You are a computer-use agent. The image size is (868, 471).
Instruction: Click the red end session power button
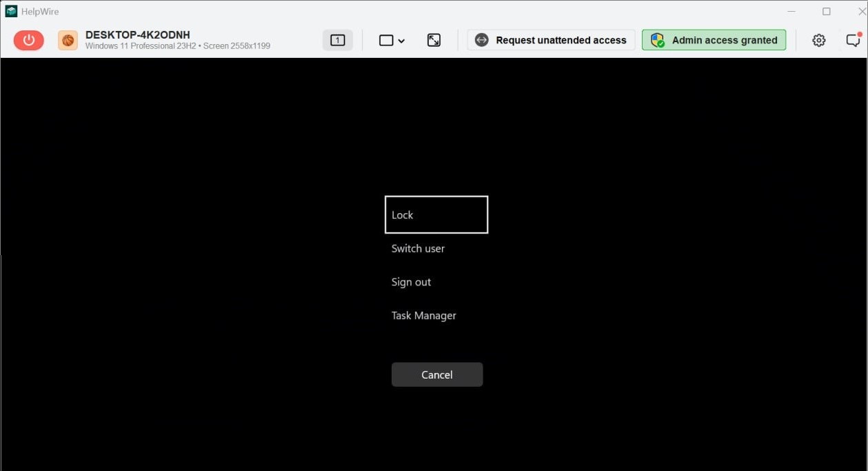[x=28, y=39]
